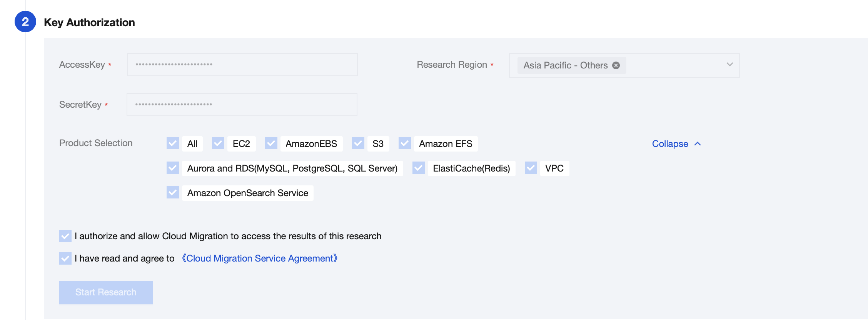Uncheck the VPC checkbox
The image size is (868, 320).
[x=531, y=168]
